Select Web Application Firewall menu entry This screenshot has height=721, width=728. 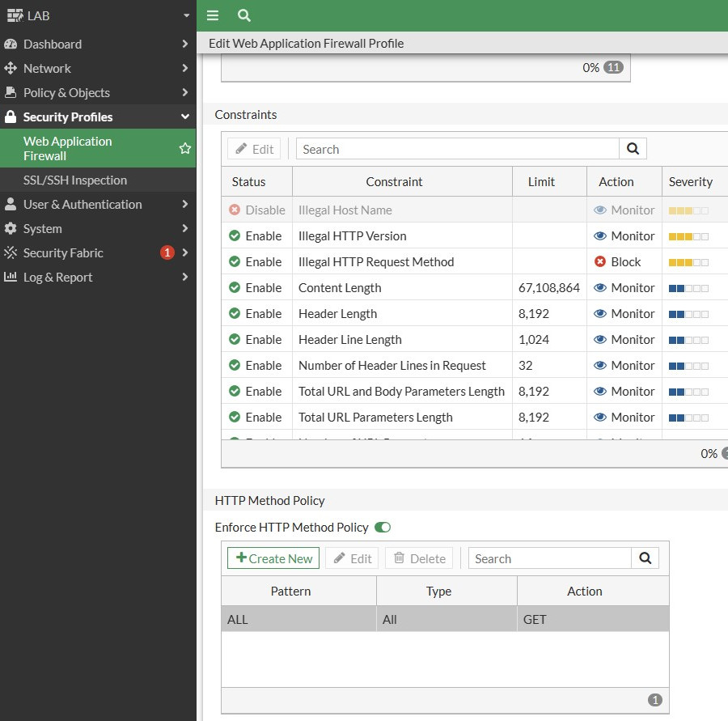98,148
